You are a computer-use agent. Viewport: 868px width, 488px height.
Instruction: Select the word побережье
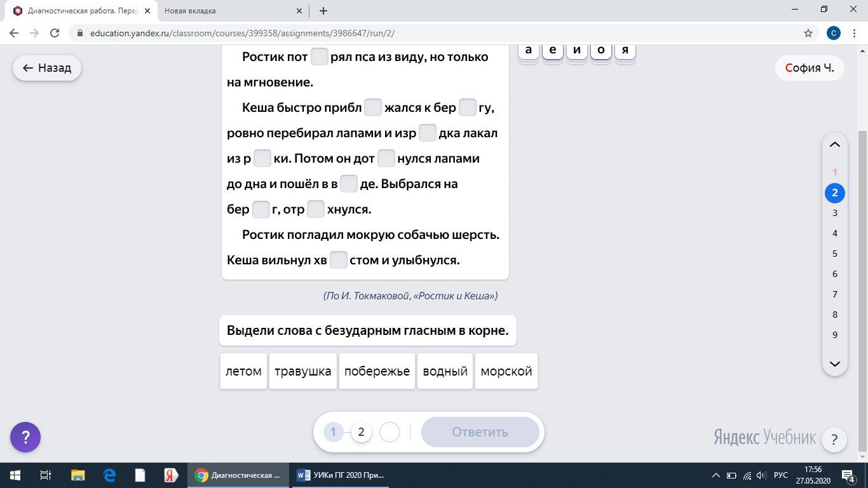click(377, 371)
